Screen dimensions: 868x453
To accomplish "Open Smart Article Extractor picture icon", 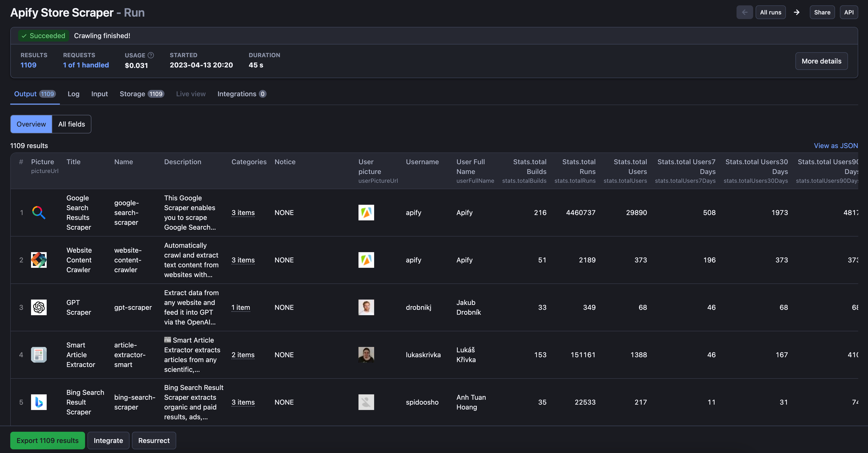I will click(39, 355).
